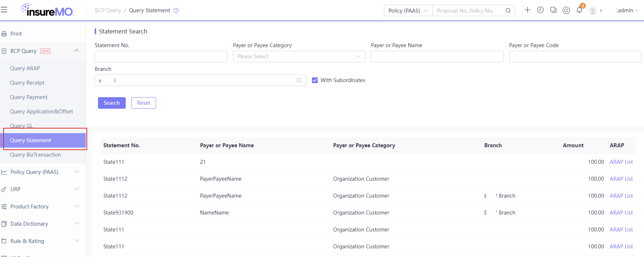This screenshot has width=644, height=257.
Task: Click the help icon beside Query Statement
Action: [176, 10]
